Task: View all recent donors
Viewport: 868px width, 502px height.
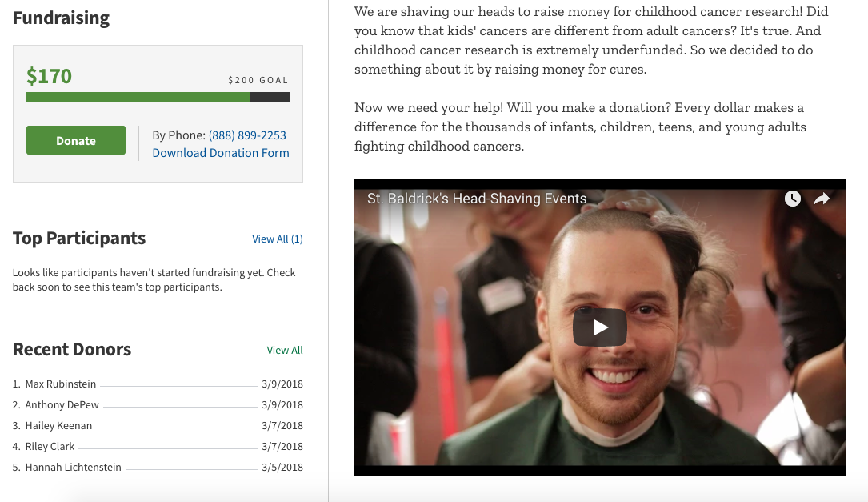Action: click(285, 350)
